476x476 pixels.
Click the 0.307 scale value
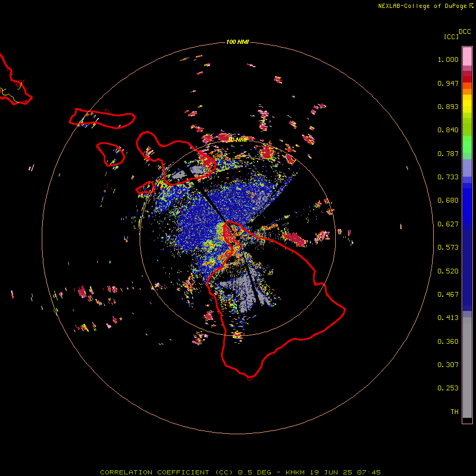(448, 365)
